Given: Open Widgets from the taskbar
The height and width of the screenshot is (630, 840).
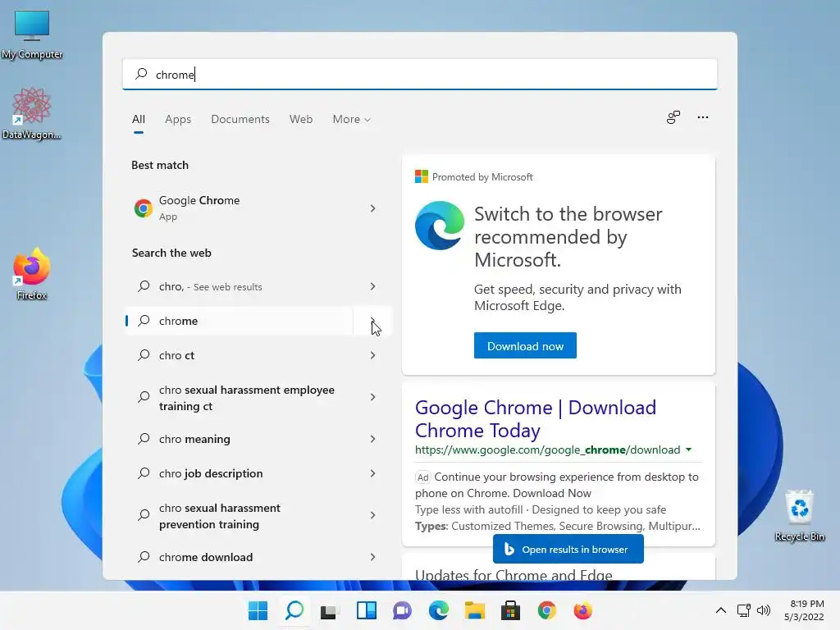Looking at the screenshot, I should click(367, 610).
